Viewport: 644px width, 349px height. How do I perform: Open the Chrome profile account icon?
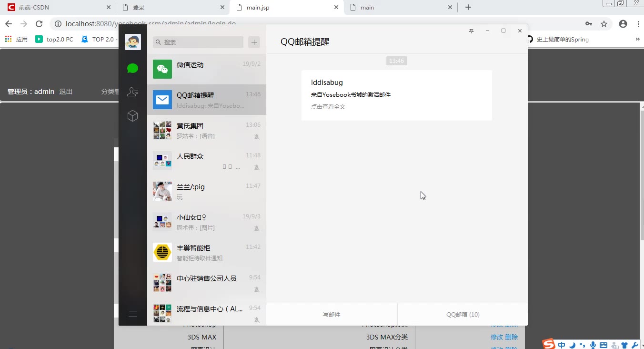pyautogui.click(x=623, y=24)
